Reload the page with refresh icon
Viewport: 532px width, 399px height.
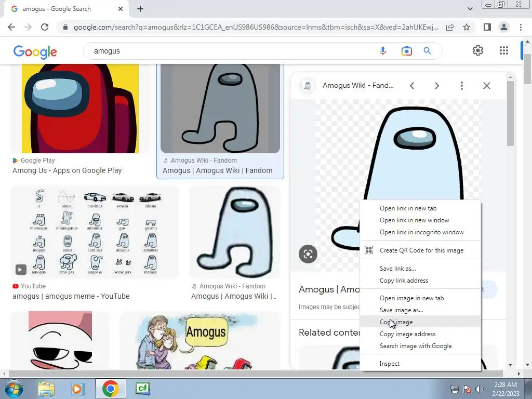point(45,27)
